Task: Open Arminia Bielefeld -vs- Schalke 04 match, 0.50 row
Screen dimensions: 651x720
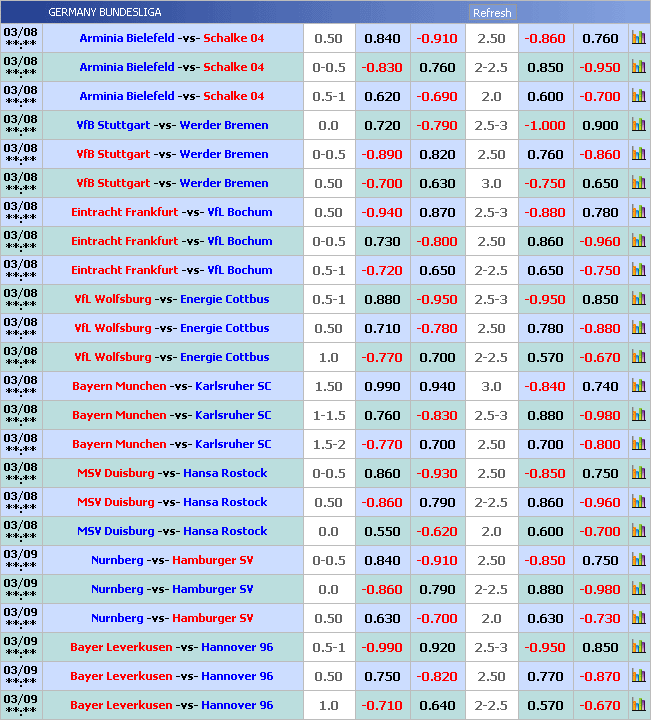Action: (172, 38)
